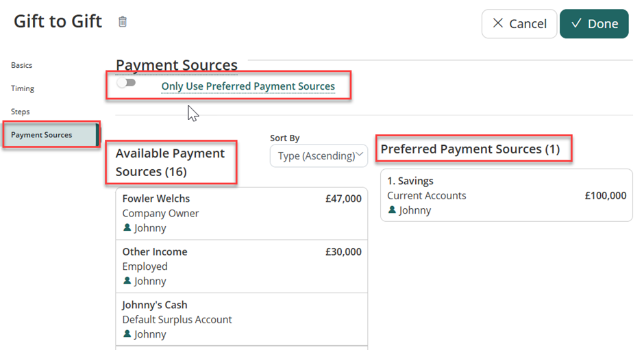The width and height of the screenshot is (644, 350).
Task: Click the person icon in Savings card
Action: [x=392, y=210]
